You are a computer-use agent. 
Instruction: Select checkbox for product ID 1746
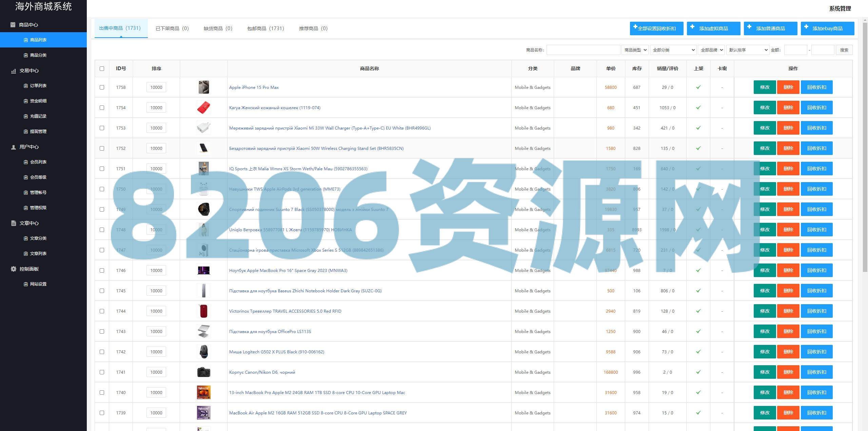pyautogui.click(x=102, y=270)
